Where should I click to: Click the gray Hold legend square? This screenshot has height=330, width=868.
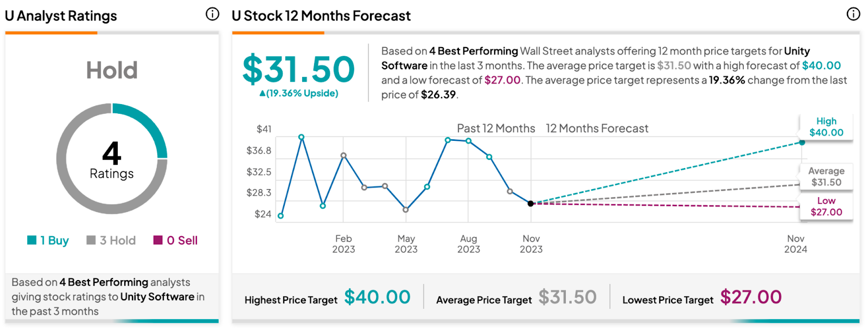(x=91, y=240)
